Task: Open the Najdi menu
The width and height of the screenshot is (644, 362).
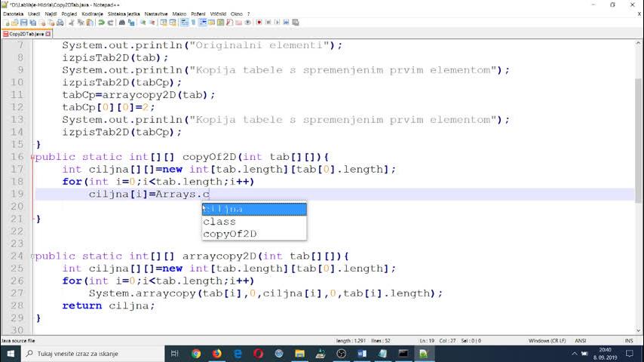Action: click(x=51, y=14)
